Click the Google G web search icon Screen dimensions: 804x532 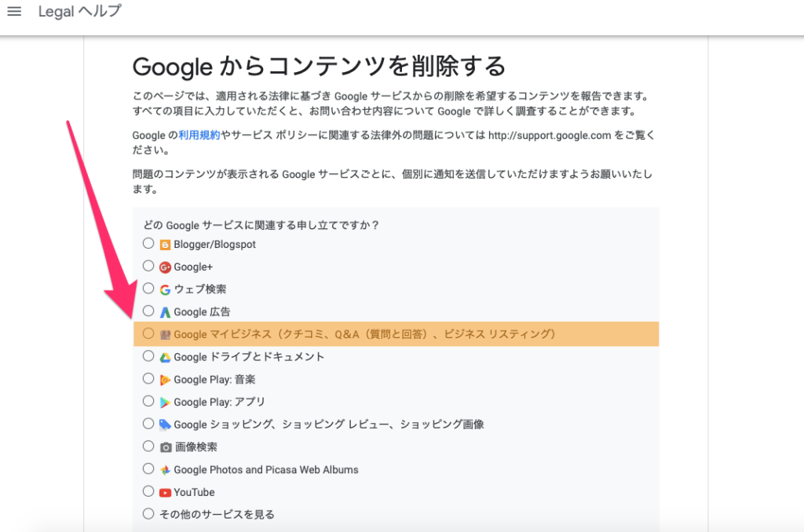[x=165, y=290]
